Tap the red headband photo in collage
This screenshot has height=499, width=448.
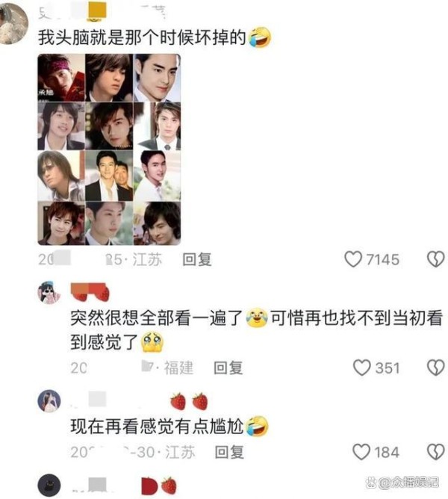pyautogui.click(x=61, y=78)
